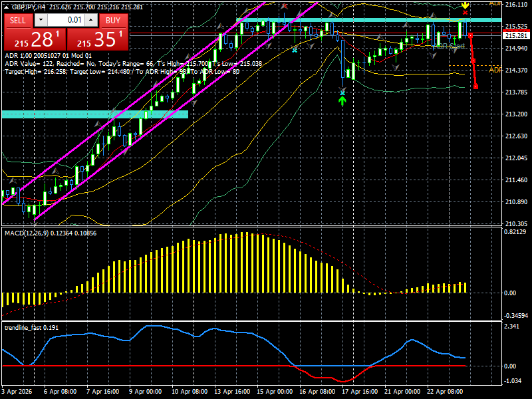
Task: Click the 13 Apr 16:00 time axis label
Action: pyautogui.click(x=232, y=392)
